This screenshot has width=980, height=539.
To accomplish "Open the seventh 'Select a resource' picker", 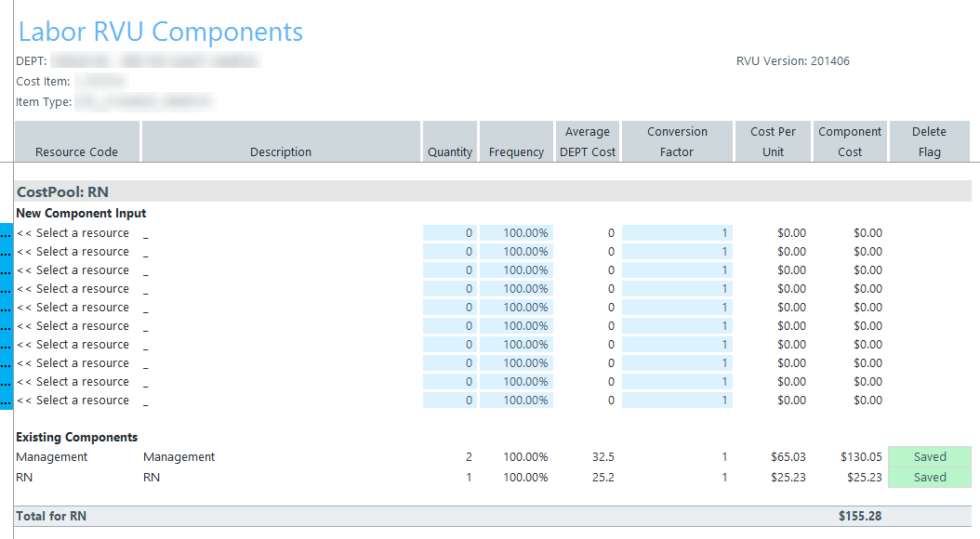I will tap(73, 345).
